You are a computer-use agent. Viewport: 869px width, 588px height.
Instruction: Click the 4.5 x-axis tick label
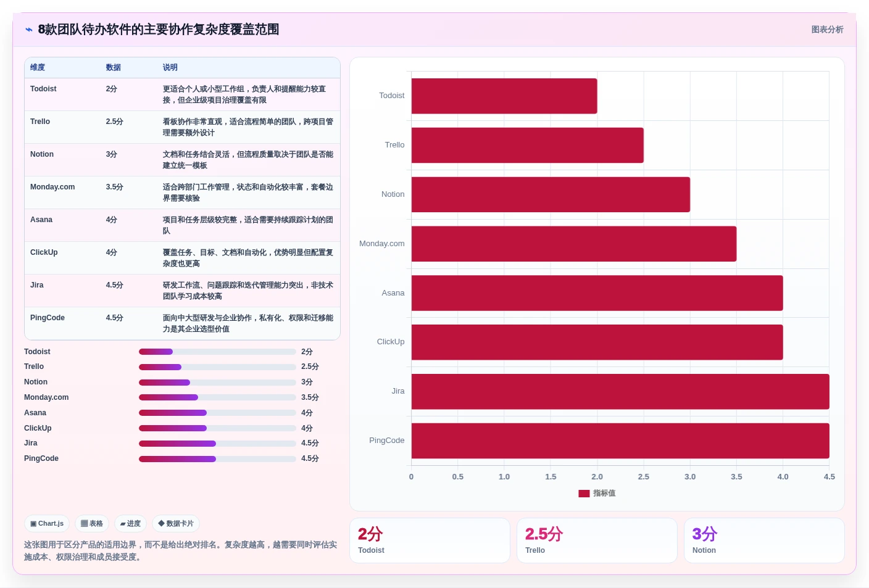pyautogui.click(x=829, y=477)
